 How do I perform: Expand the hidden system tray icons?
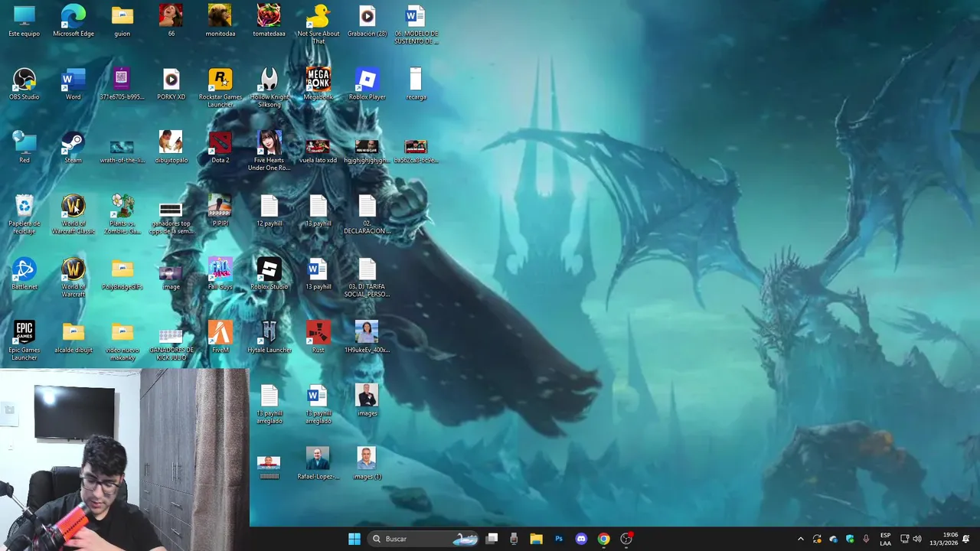tap(801, 539)
